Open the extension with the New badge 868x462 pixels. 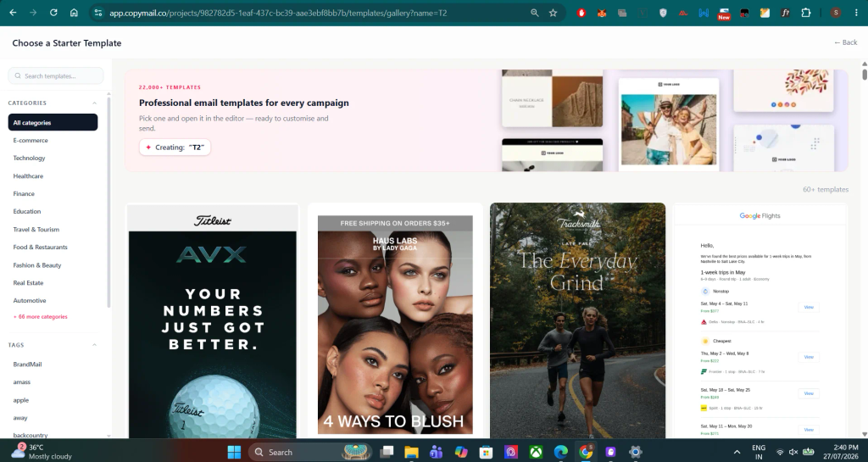point(724,14)
